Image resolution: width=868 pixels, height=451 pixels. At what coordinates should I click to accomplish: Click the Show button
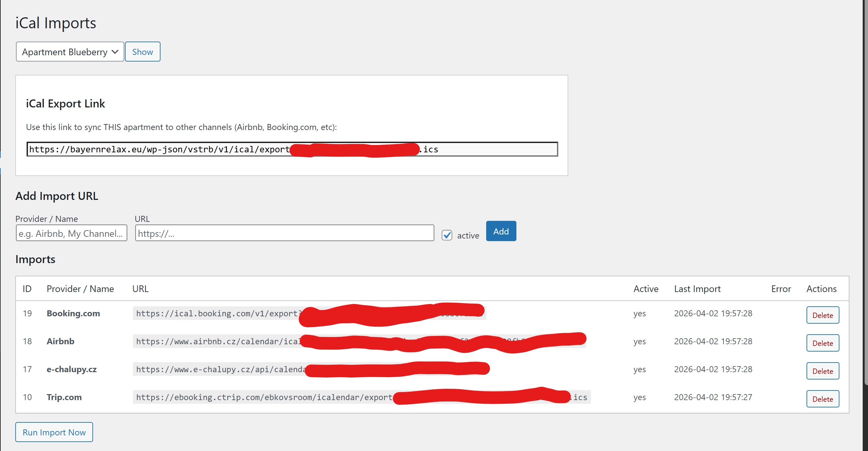142,51
